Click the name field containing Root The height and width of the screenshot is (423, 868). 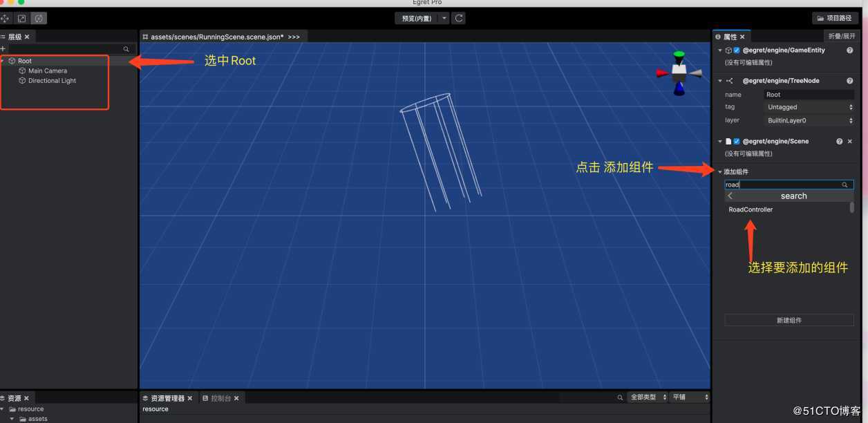[809, 95]
